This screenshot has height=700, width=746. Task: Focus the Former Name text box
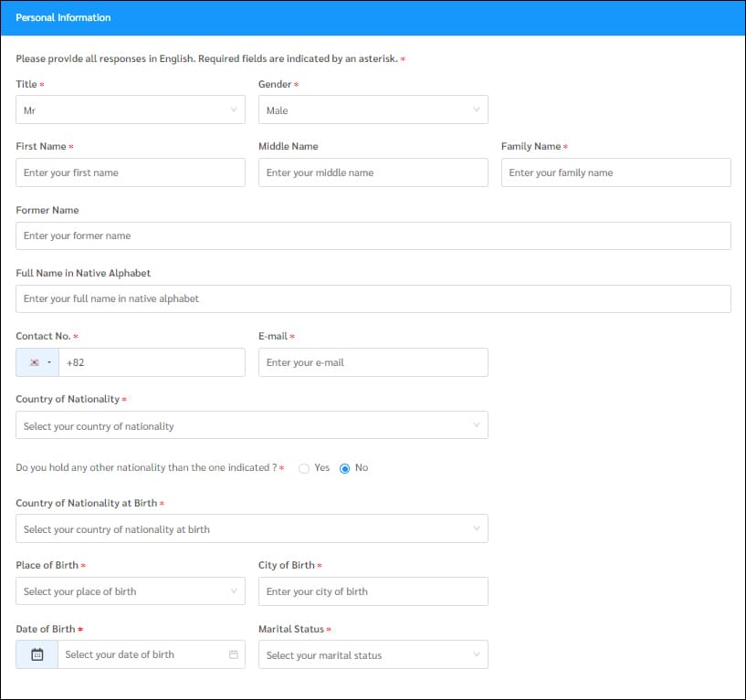point(373,235)
